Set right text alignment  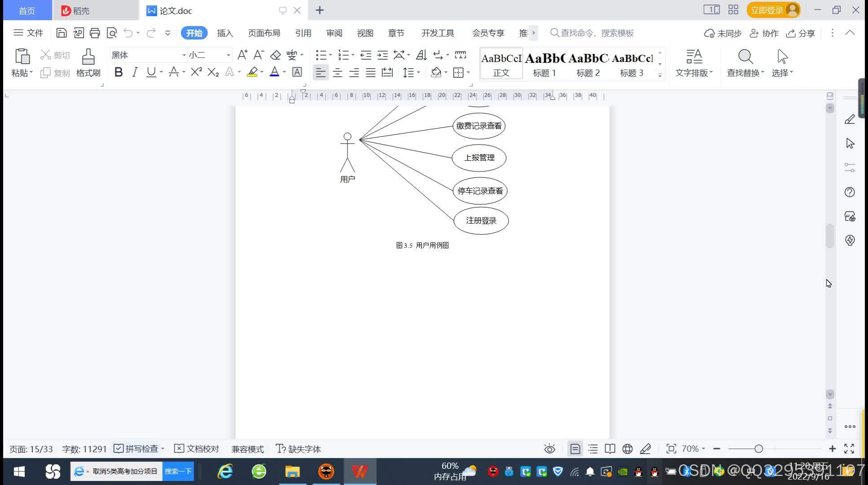pos(354,72)
